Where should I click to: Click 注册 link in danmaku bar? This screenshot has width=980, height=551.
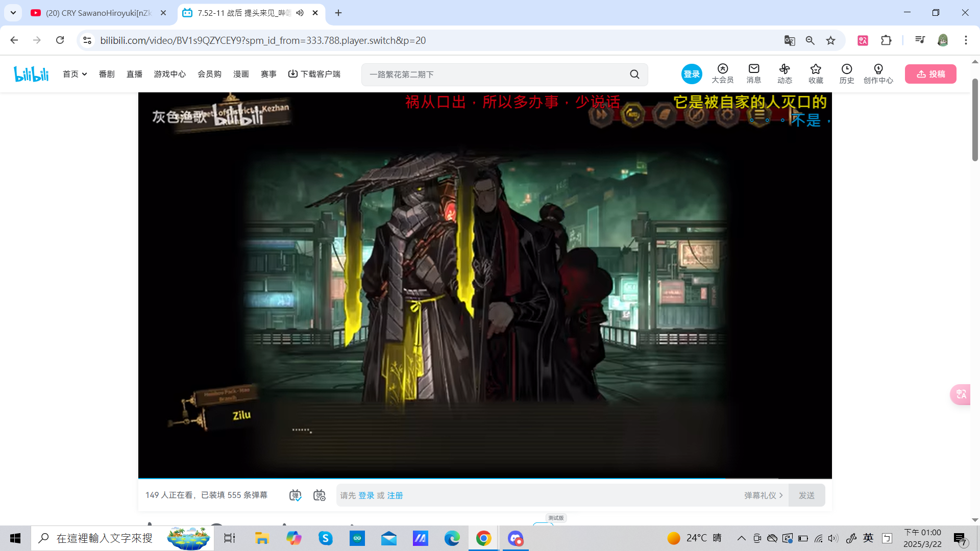click(x=395, y=495)
